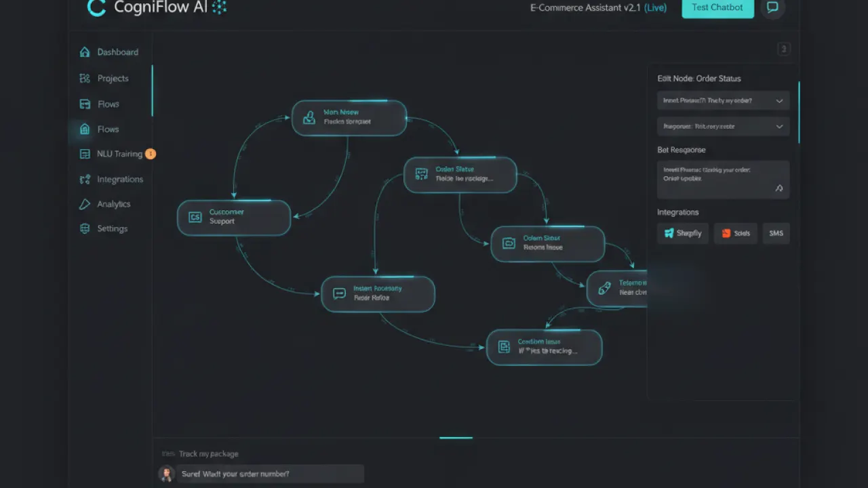The image size is (868, 488).
Task: Expand the Response dropdown in Edit Node panel
Action: (x=724, y=127)
